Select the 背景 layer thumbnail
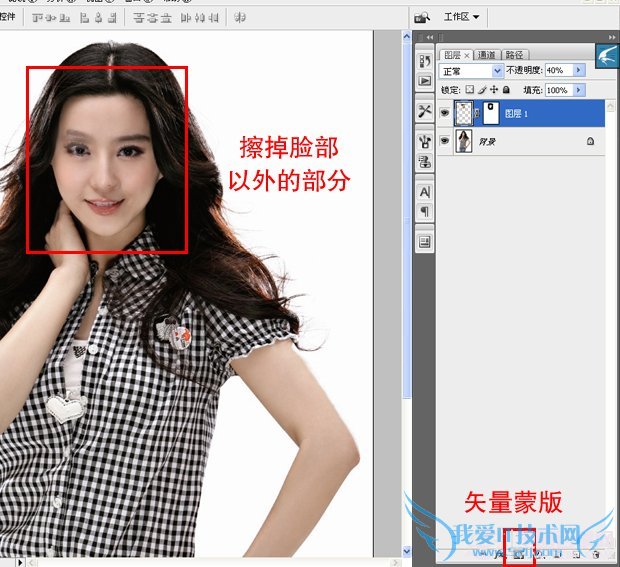The height and width of the screenshot is (567, 620). (465, 142)
